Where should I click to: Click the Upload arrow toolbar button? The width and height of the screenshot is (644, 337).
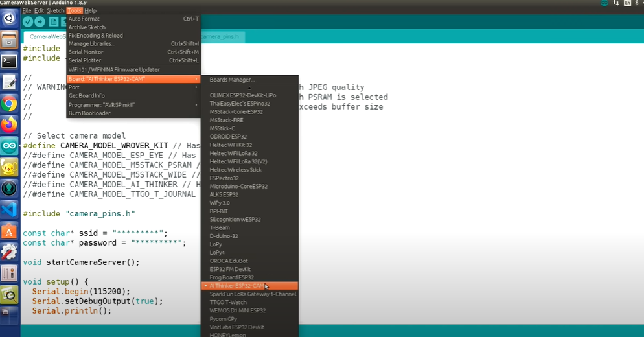[40, 22]
